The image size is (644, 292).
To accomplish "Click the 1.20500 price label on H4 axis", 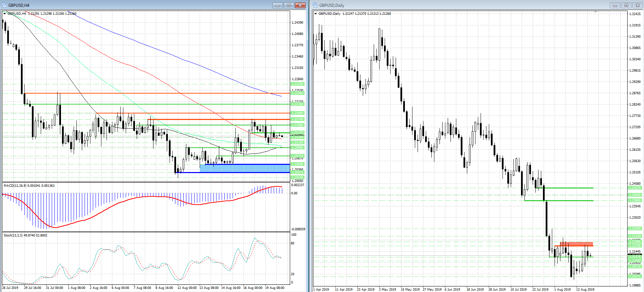I will 297,164.
